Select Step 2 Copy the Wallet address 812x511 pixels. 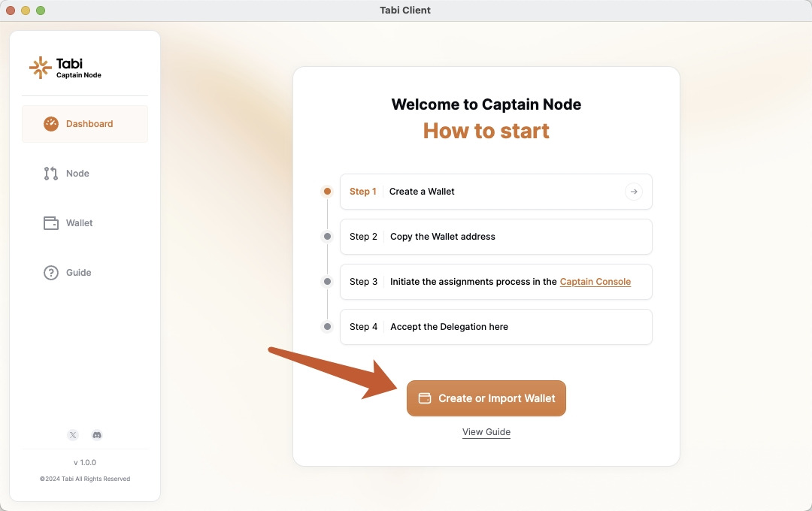point(495,237)
